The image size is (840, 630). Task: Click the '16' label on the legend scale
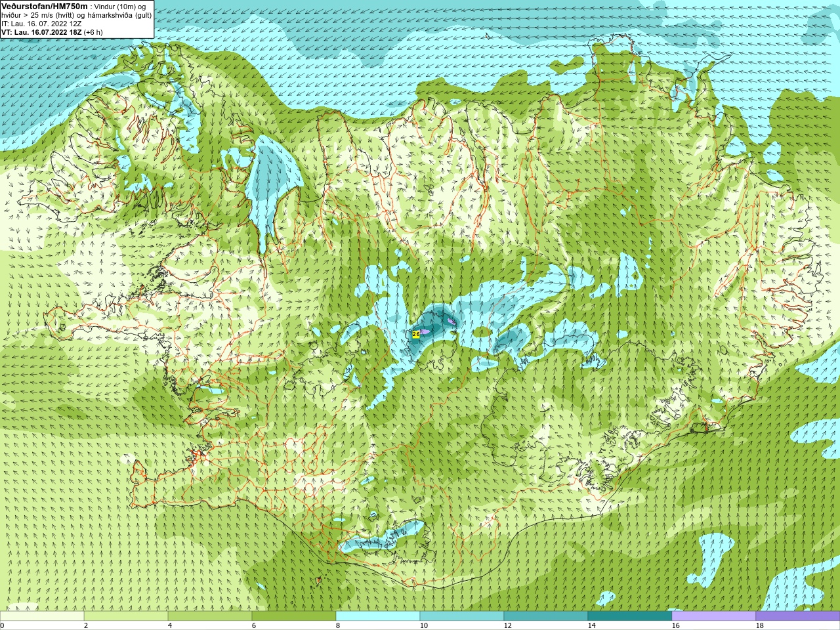click(x=676, y=625)
